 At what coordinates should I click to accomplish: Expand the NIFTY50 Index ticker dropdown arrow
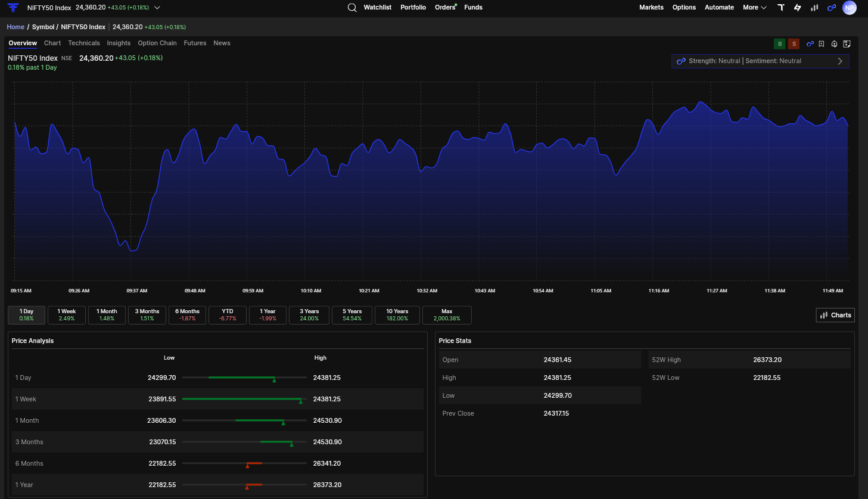[x=157, y=8]
